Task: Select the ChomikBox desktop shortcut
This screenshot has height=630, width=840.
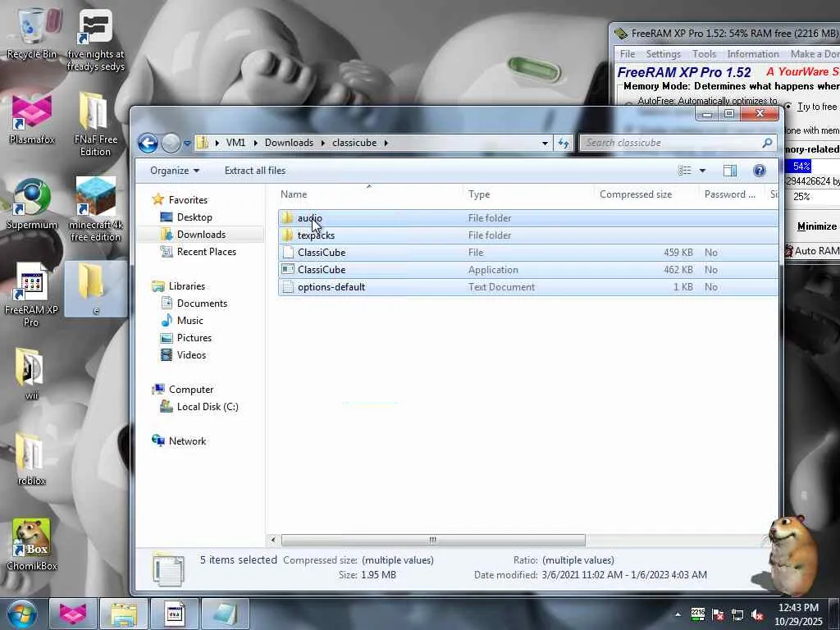Action: (x=32, y=545)
